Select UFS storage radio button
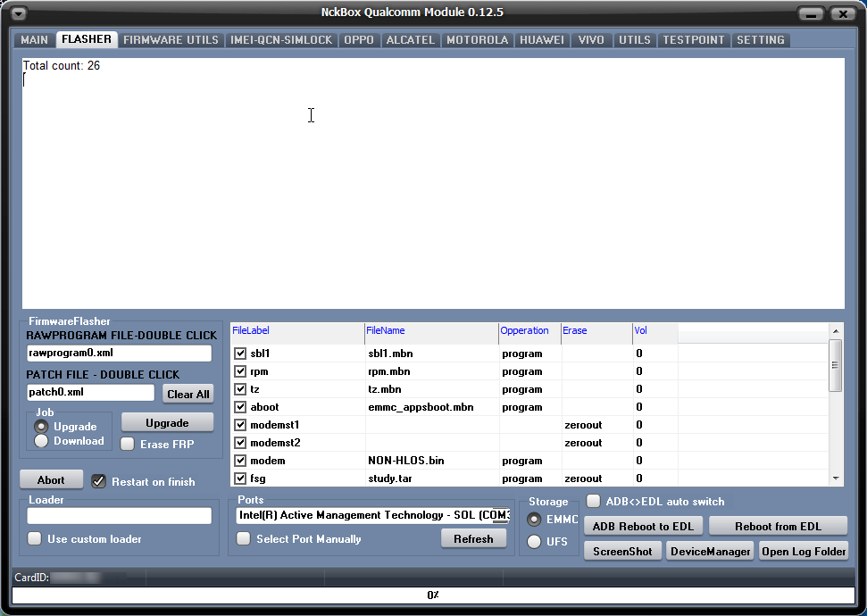Viewport: 867px width, 616px height. [x=534, y=541]
